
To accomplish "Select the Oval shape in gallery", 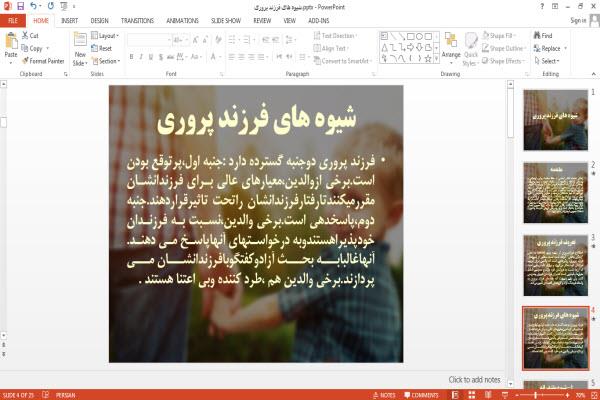I will [419, 36].
